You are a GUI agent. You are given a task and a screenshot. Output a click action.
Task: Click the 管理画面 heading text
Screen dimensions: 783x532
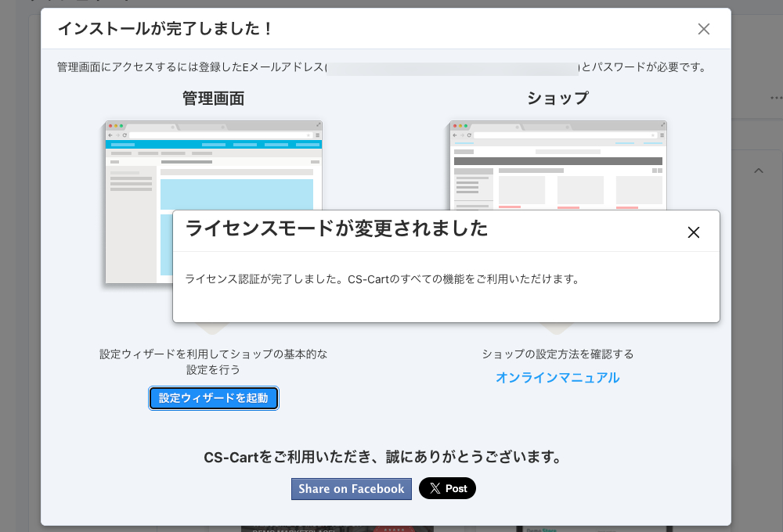pyautogui.click(x=213, y=99)
